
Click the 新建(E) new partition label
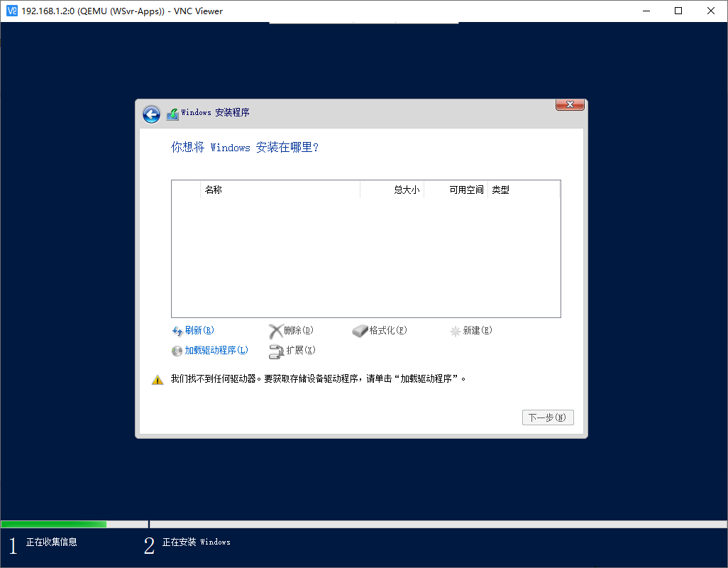(478, 331)
